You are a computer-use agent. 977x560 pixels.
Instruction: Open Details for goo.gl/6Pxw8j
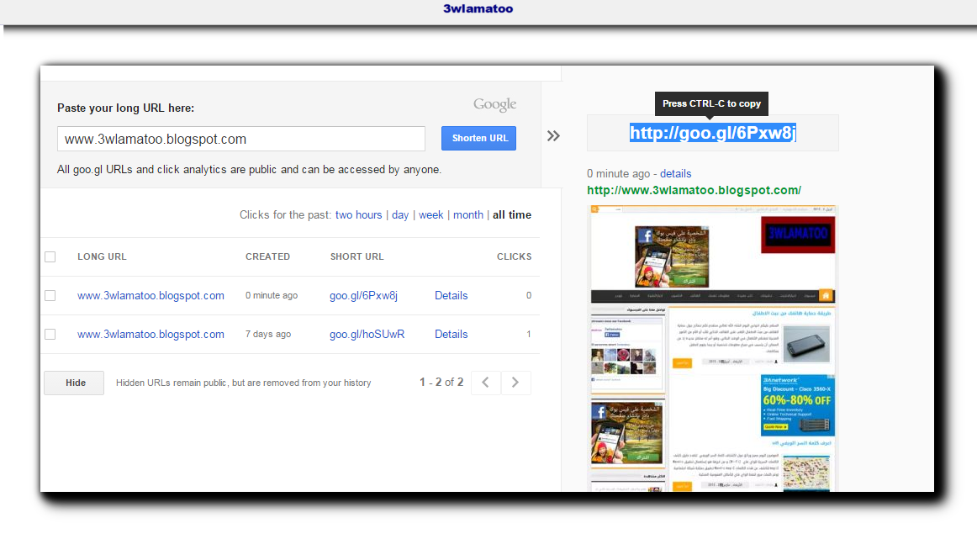452,296
